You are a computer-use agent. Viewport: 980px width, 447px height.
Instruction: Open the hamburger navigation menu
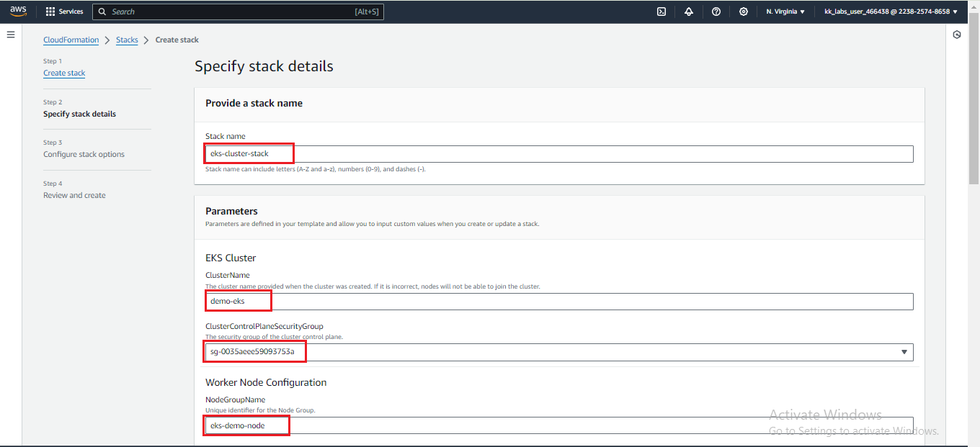(x=11, y=35)
